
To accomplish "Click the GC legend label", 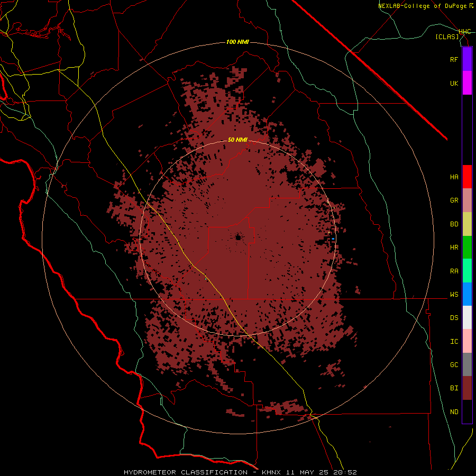I will (x=454, y=365).
